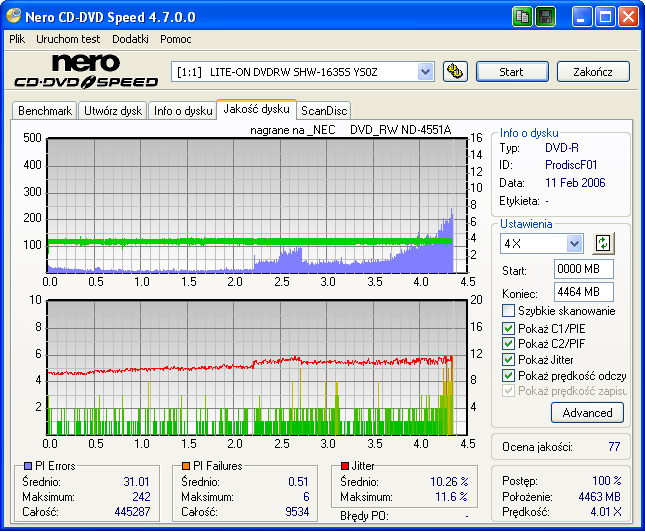Minimize the Nero CD-DVD Speed window
Viewport: 645px width, 531px height.
click(581, 17)
